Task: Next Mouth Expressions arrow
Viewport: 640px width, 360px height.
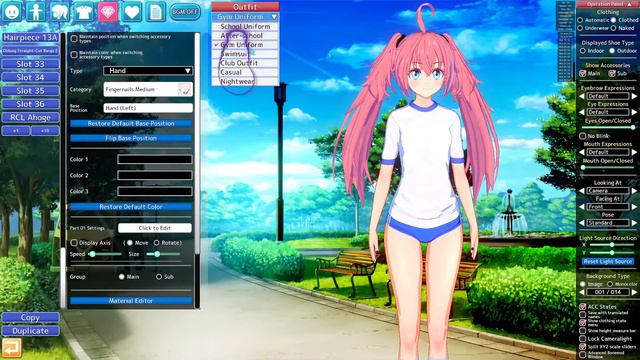Action: click(634, 152)
